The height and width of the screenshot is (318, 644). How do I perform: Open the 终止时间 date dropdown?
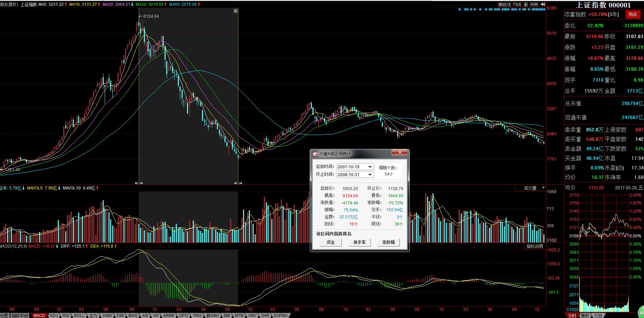[x=370, y=174]
